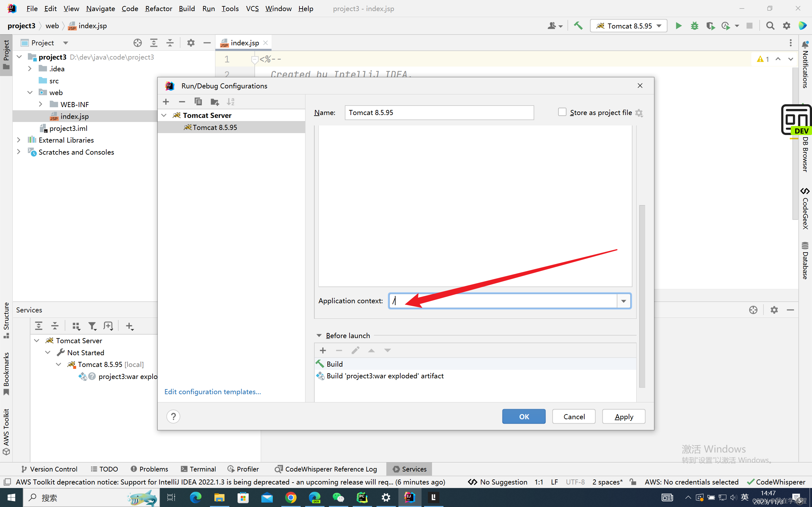This screenshot has width=812, height=507.
Task: Click the Apply button
Action: (x=623, y=416)
